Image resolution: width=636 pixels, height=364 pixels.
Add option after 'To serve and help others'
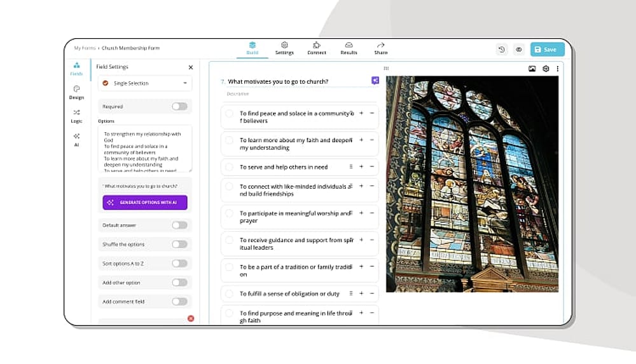361,166
